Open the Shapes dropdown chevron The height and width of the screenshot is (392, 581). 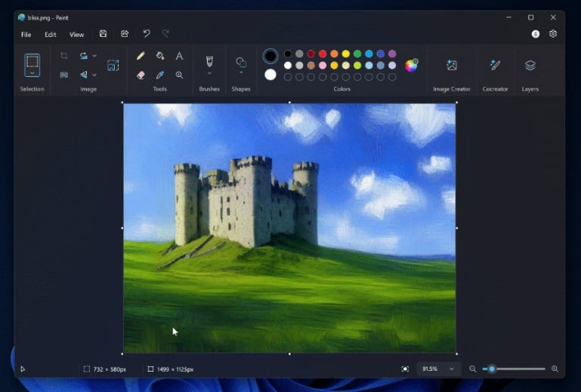pos(241,73)
